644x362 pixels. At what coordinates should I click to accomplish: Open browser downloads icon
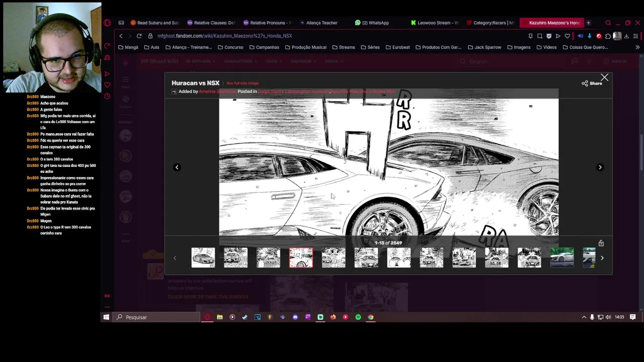626,36
